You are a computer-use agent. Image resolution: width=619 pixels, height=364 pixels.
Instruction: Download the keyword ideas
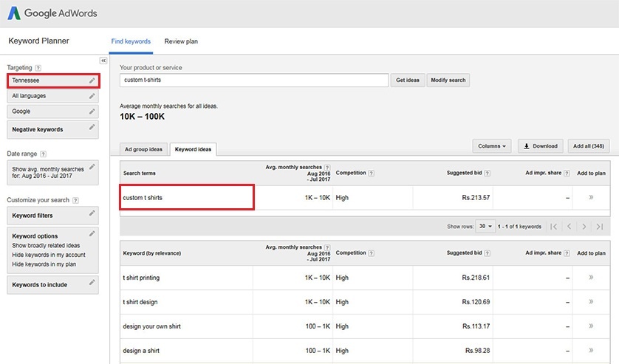coord(541,146)
